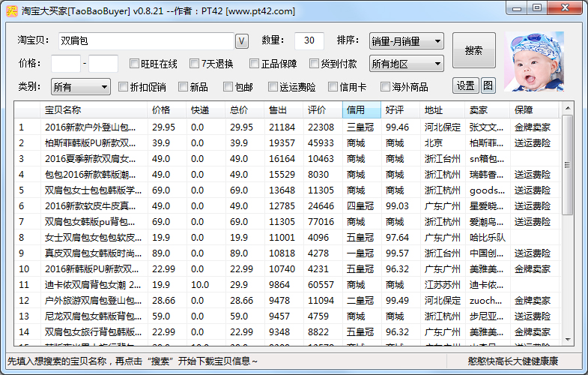
Task: Open the 类别 所有 dropdown
Action: click(x=81, y=87)
